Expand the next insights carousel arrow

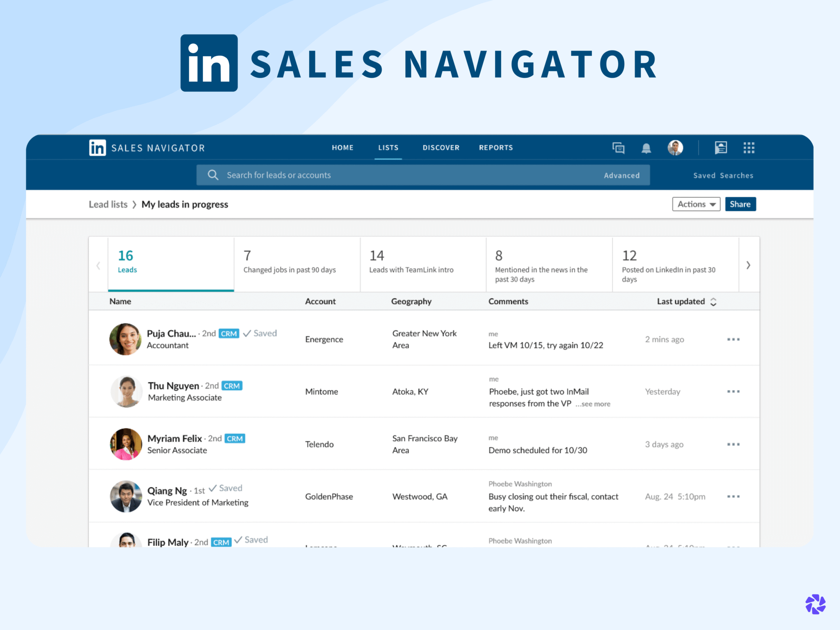[749, 265]
